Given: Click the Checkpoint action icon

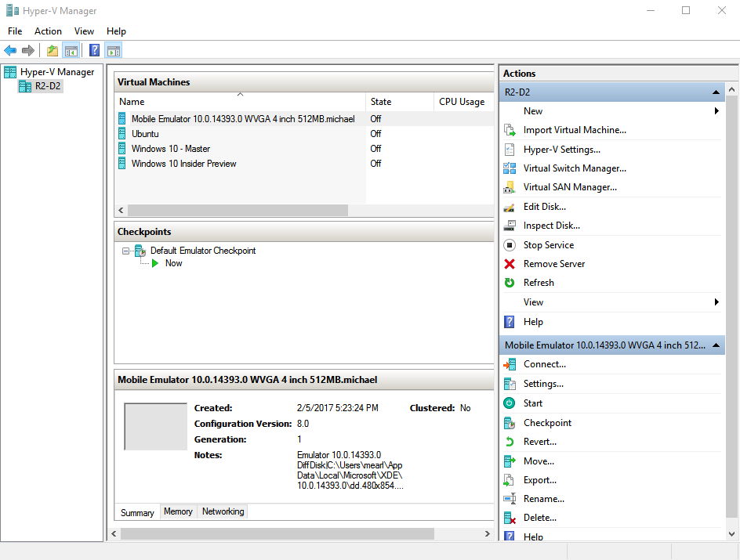Looking at the screenshot, I should coord(510,423).
